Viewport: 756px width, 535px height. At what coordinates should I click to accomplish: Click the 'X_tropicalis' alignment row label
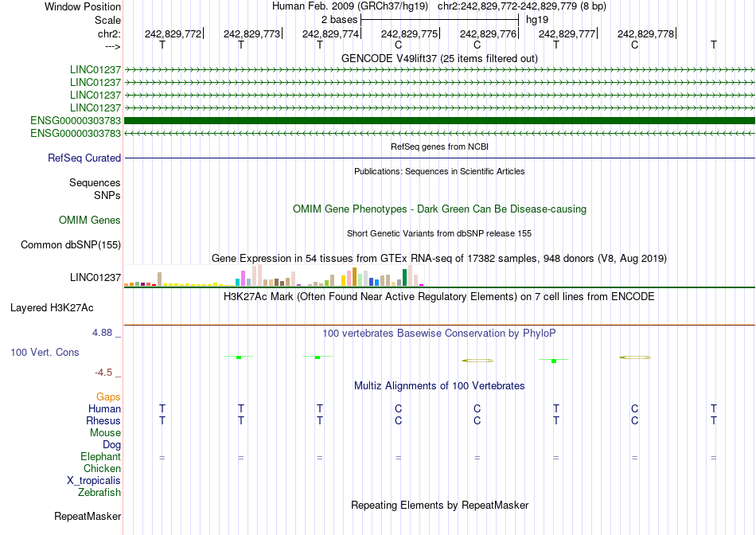coord(94,481)
